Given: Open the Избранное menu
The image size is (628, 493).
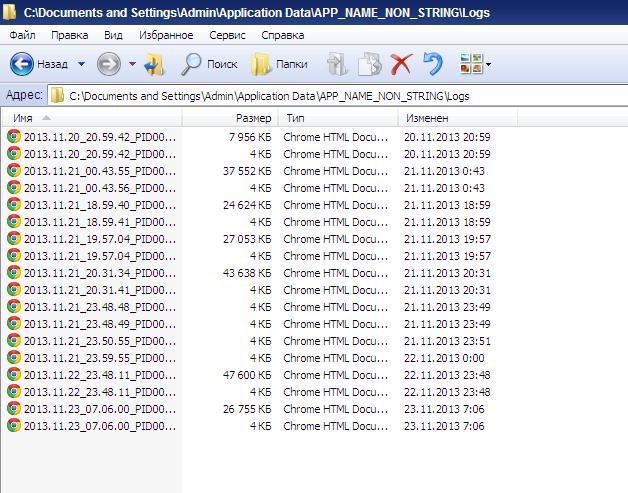Looking at the screenshot, I should click(x=166, y=35).
